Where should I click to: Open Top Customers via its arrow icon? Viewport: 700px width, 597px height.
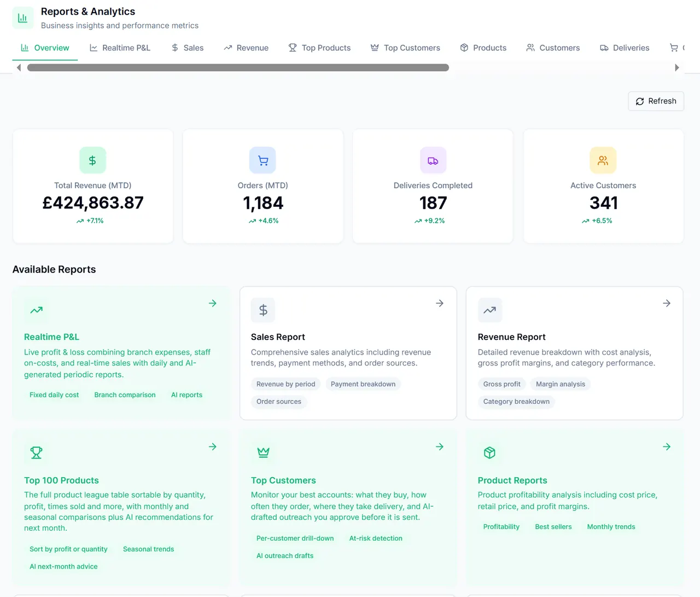[440, 447]
